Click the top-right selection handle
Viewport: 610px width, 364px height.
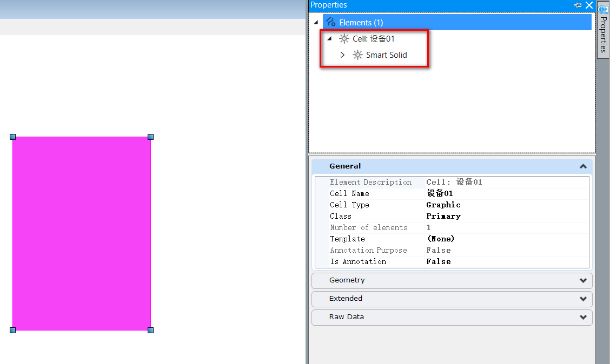pyautogui.click(x=150, y=137)
